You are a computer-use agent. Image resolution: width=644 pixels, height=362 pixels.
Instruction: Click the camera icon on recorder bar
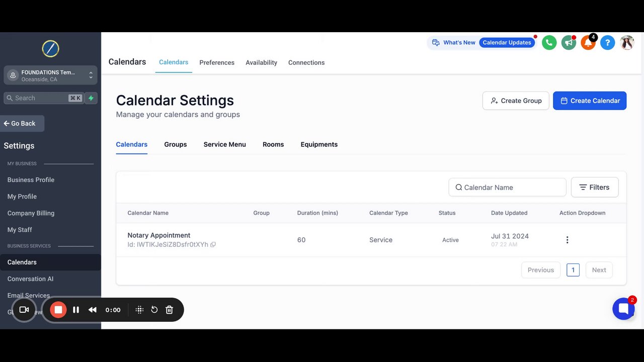point(24,310)
